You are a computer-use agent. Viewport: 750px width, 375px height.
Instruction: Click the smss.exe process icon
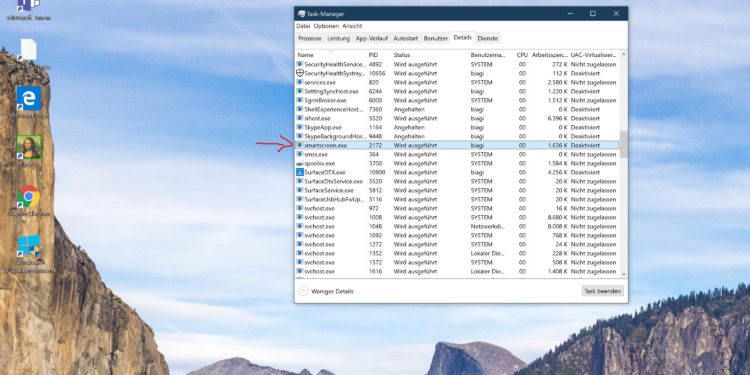pos(300,154)
